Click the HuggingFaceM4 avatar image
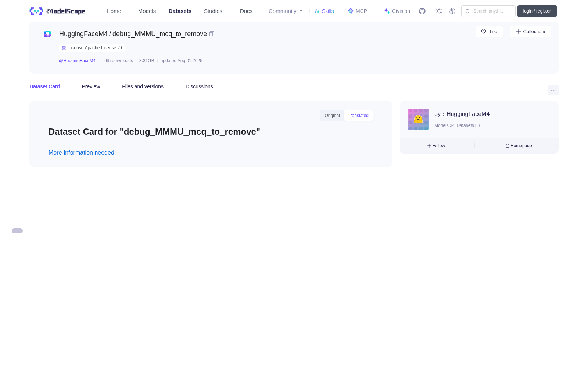Image resolution: width=588 pixels, height=368 pixels. (x=418, y=119)
